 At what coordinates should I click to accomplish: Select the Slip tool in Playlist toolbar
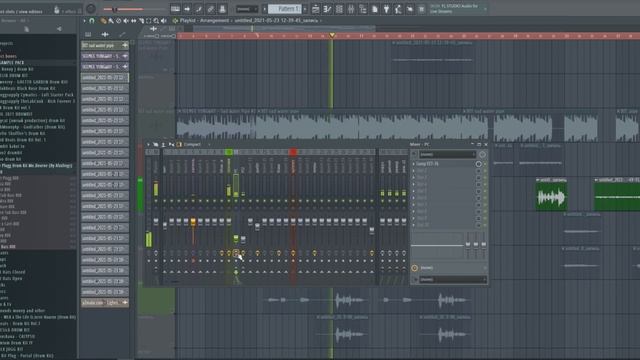click(x=133, y=20)
